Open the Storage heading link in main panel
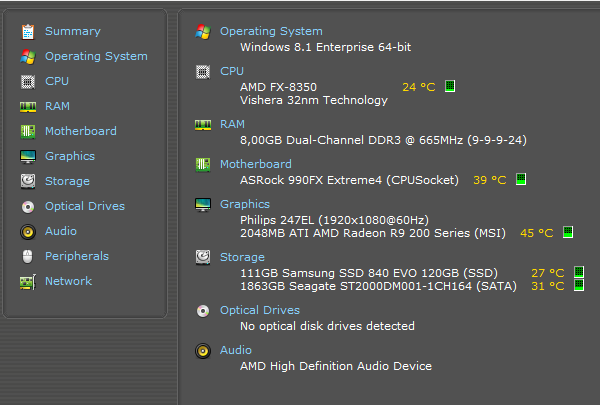Screen dimensions: 600x405 [242, 257]
